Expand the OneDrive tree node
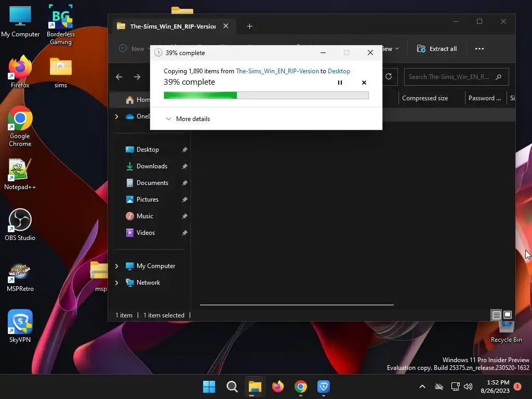Screen dimensions: 532x399 tap(116, 116)
